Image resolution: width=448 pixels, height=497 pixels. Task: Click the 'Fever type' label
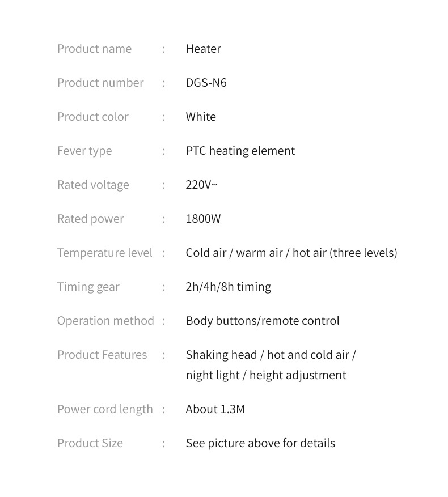tap(84, 151)
